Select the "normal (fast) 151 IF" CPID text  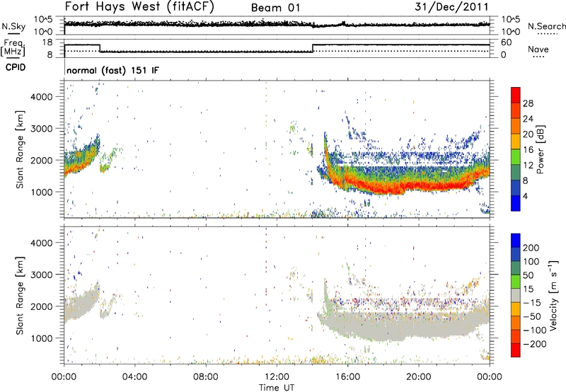[x=112, y=70]
